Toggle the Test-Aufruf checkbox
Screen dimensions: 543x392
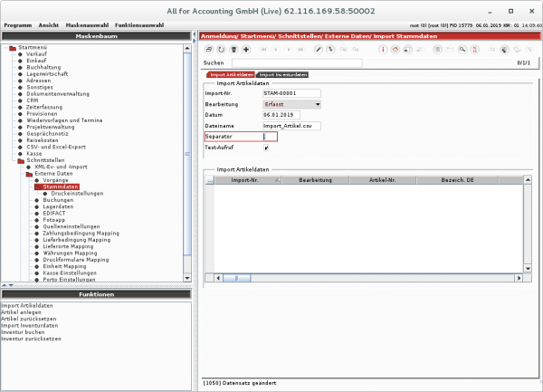pos(265,148)
